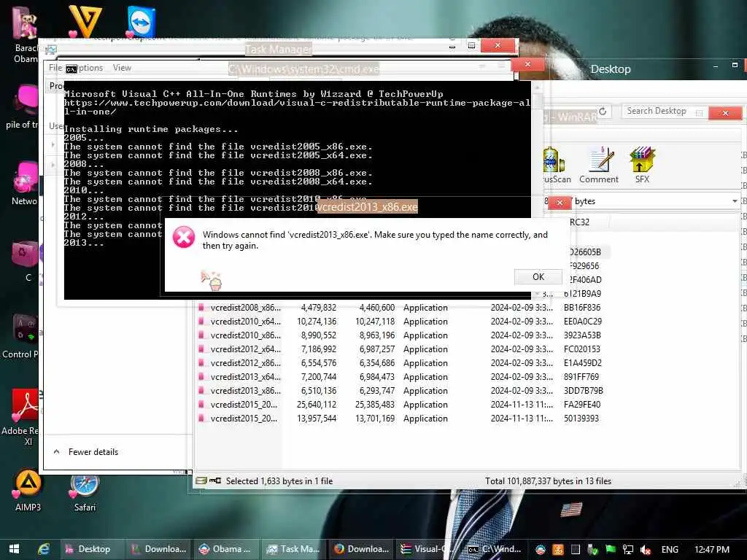Click the red error icon in the dialog
This screenshot has height=560, width=747.
(x=183, y=237)
